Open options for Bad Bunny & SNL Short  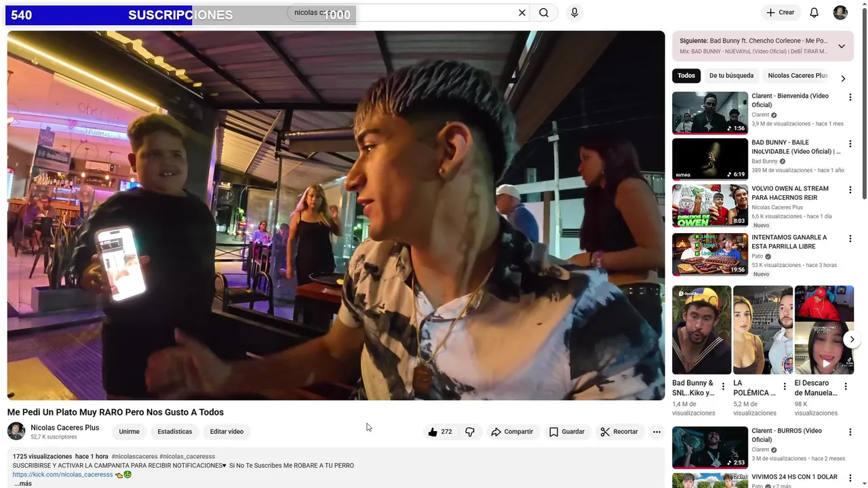[723, 386]
